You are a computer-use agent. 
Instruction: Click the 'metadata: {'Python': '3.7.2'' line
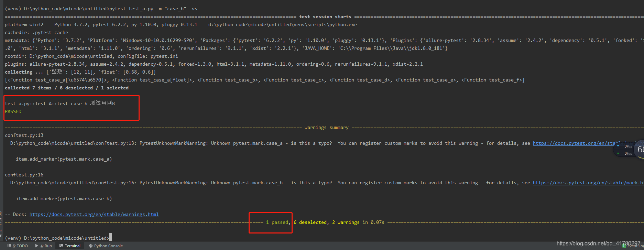[324, 40]
